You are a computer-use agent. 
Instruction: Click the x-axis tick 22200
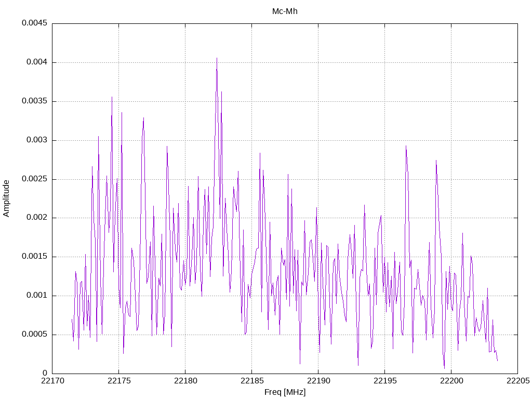(451, 381)
